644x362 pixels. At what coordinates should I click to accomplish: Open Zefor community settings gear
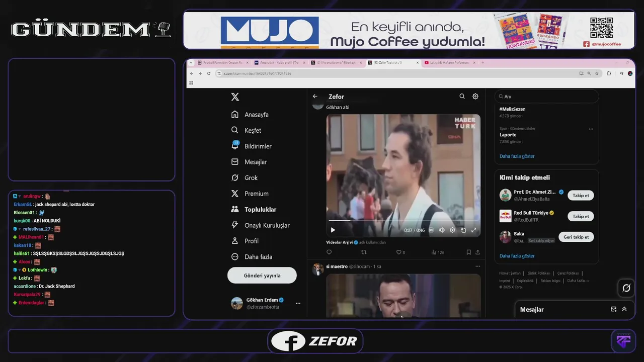click(475, 97)
